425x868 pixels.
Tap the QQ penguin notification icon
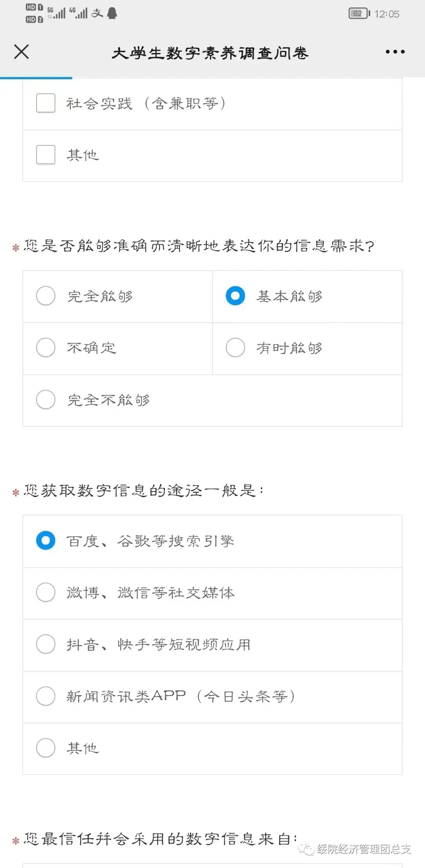point(112,13)
